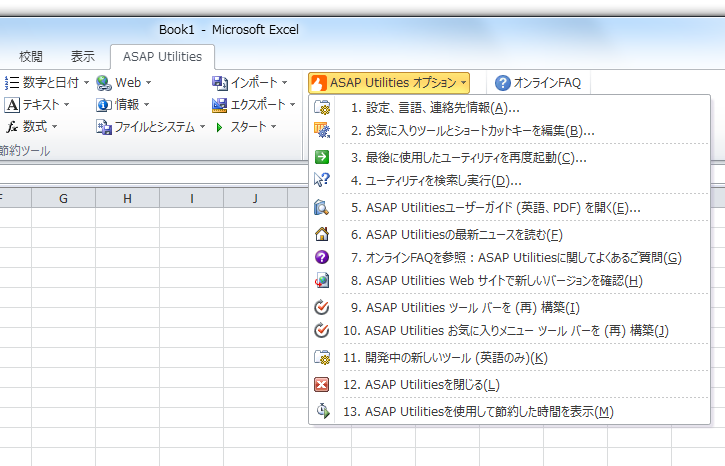Expand the 数式 dropdown arrow
Image resolution: width=725 pixels, height=466 pixels.
[x=55, y=126]
